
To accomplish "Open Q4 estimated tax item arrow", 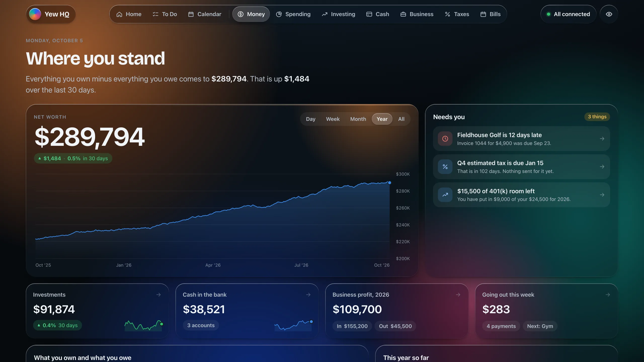I will pyautogui.click(x=602, y=167).
